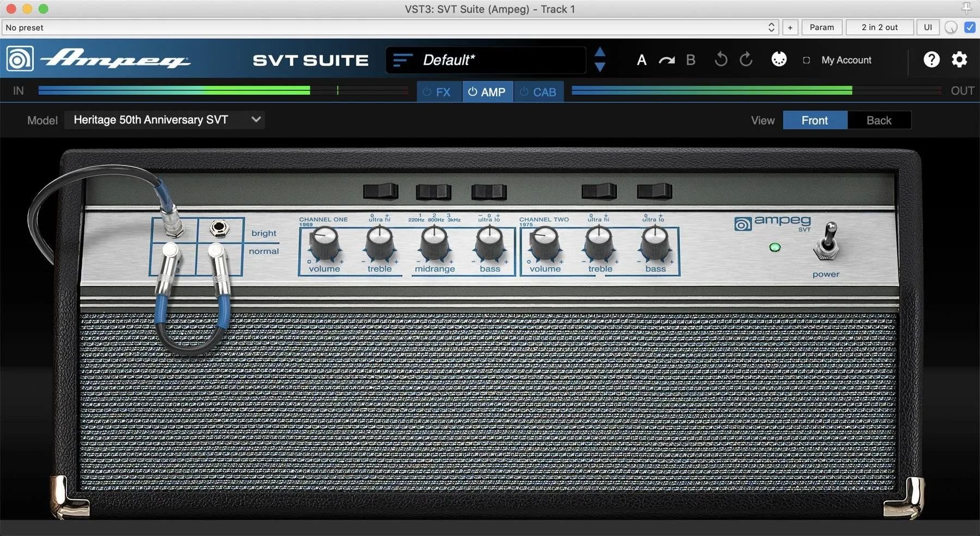Click the midrange knob

coord(434,243)
